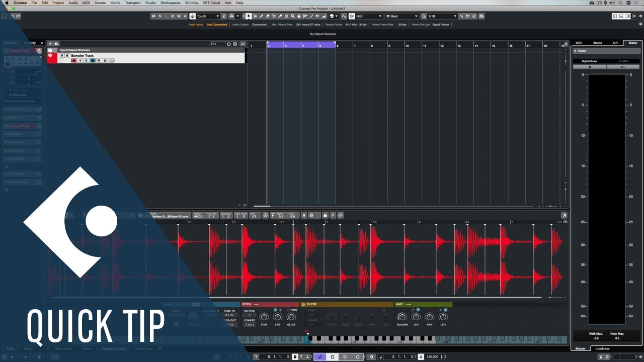
Task: Select the Mute X tool
Action: (x=286, y=16)
